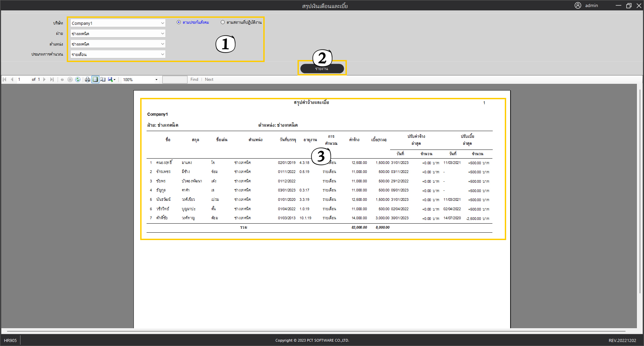Toggle print layout view
644x346 pixels.
95,79
